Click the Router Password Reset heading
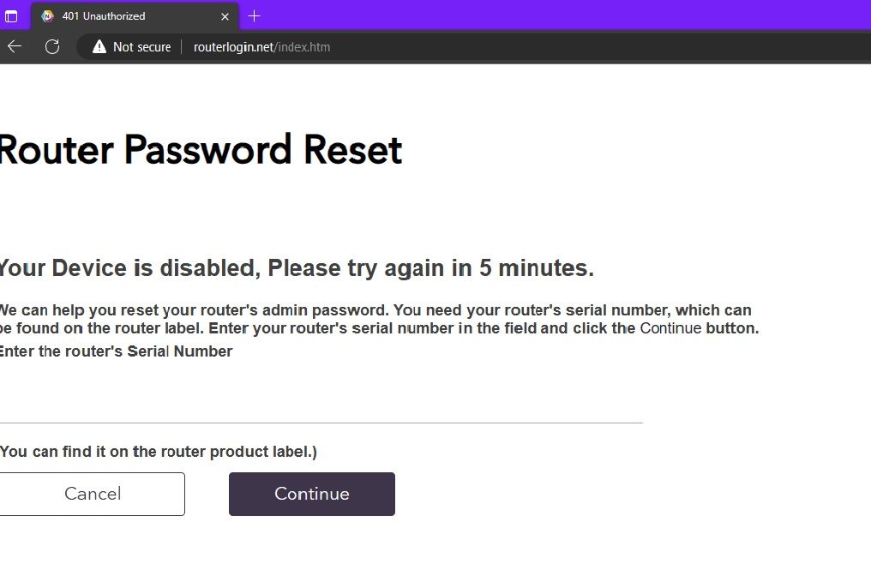This screenshot has width=871, height=588. [201, 150]
